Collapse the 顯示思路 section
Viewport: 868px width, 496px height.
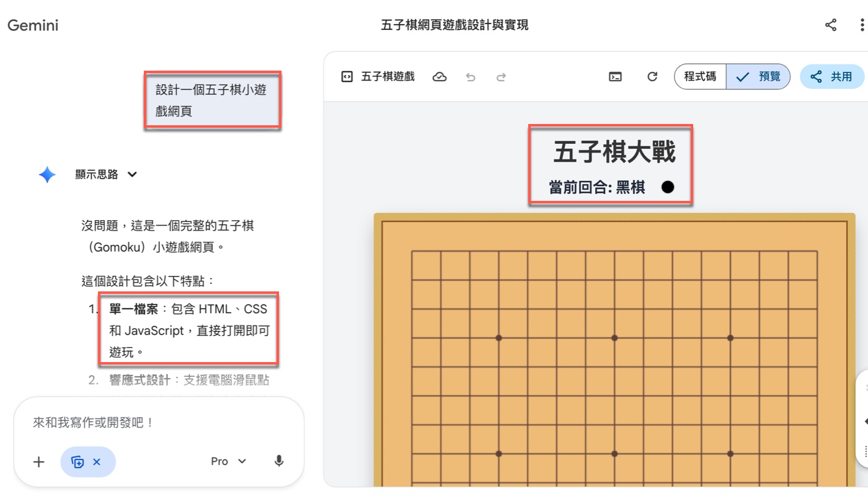(x=107, y=174)
